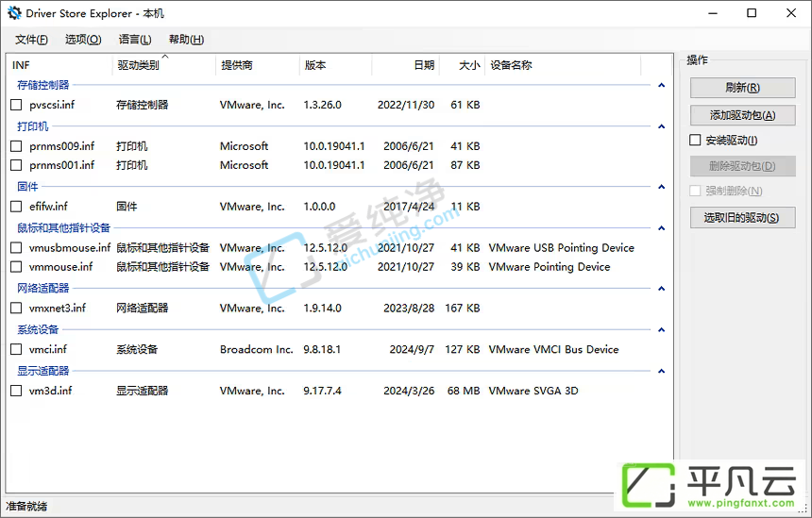Viewport: 812px width, 518px height.
Task: Collapse the 显示适配器 group
Action: click(x=661, y=371)
